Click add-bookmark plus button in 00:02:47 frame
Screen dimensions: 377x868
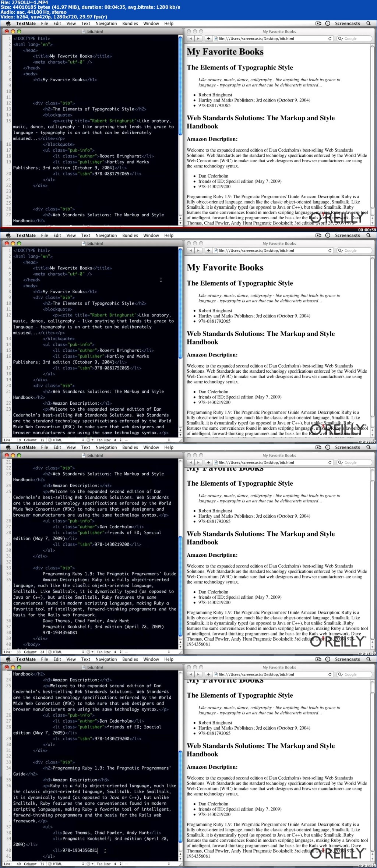click(208, 463)
